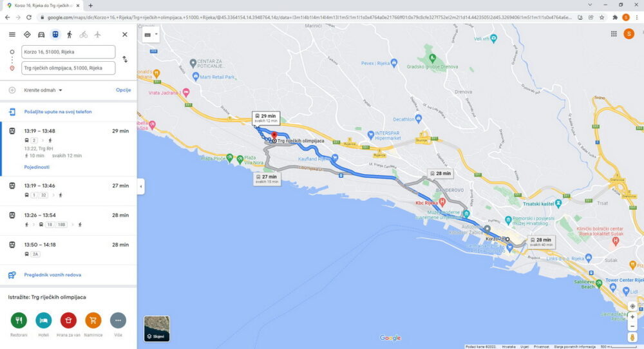Open the Google Maps hamburger menu
Image resolution: width=644 pixels, height=349 pixels.
click(x=12, y=35)
